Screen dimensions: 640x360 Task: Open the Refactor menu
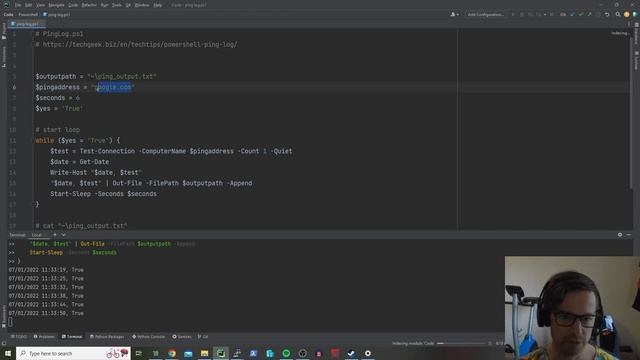tap(89, 5)
